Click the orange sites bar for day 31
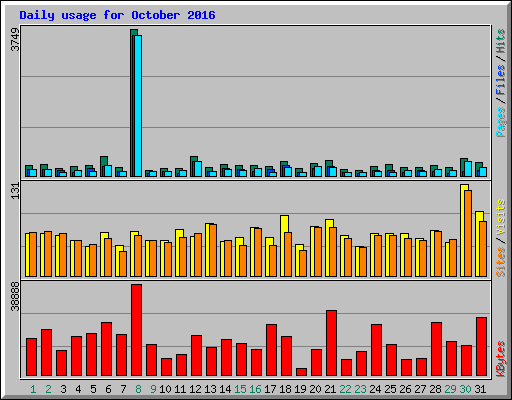The height and width of the screenshot is (400, 512). 483,249
